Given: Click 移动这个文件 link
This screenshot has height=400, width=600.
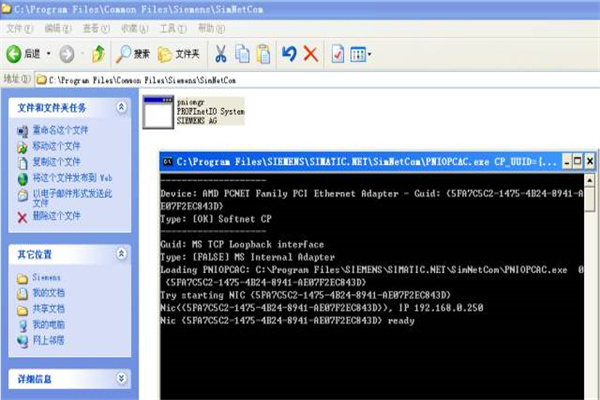Looking at the screenshot, I should [x=56, y=146].
